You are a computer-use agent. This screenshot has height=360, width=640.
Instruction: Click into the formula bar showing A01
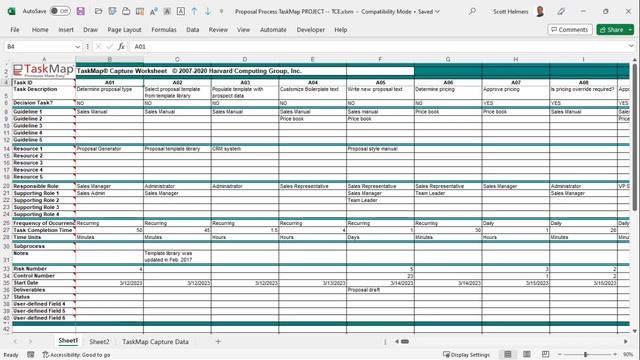pos(378,47)
